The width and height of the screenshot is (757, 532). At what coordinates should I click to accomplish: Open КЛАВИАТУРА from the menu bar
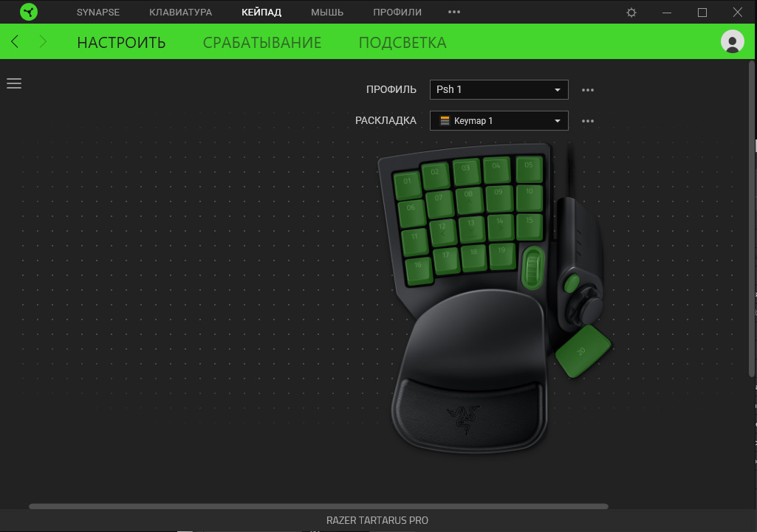coord(180,12)
